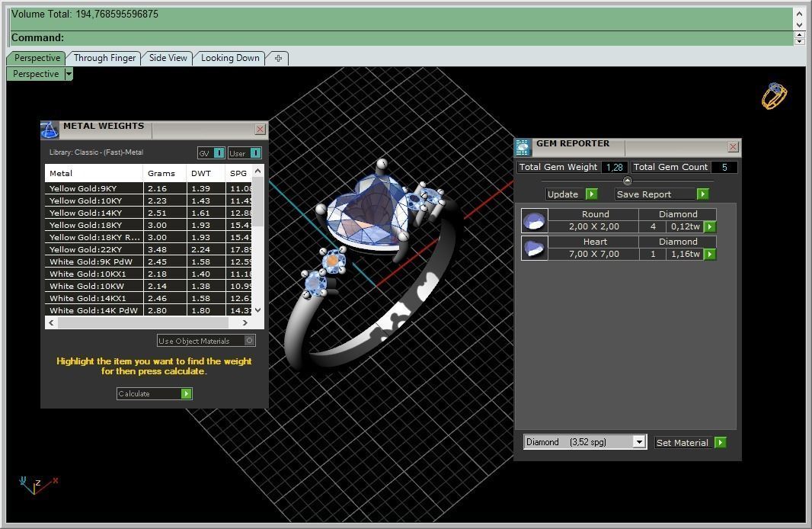Image resolution: width=812 pixels, height=529 pixels.
Task: Click the 7,00 X 7,00 size cell
Action: click(x=593, y=254)
